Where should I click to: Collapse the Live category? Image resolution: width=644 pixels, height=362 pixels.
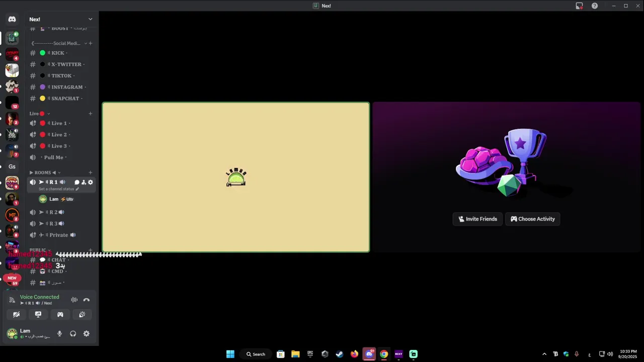click(x=39, y=114)
